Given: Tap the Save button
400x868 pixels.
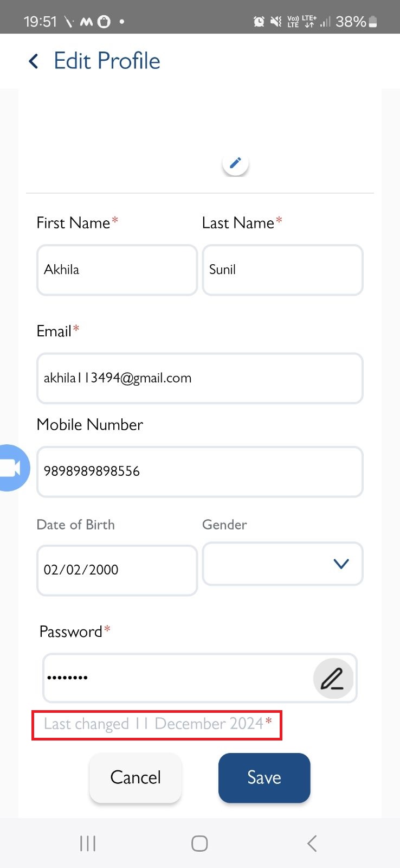Looking at the screenshot, I should tap(264, 777).
